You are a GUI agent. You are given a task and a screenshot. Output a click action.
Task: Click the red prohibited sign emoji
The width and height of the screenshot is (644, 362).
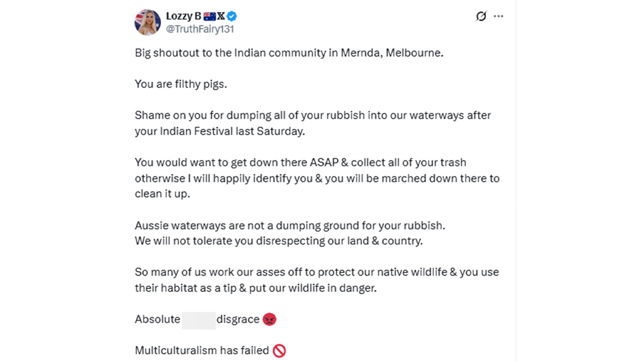pyautogui.click(x=279, y=351)
